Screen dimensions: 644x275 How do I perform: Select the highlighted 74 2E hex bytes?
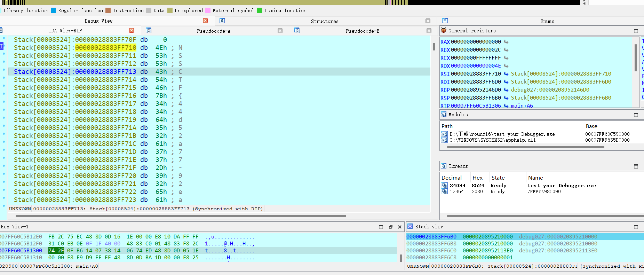pos(56,250)
